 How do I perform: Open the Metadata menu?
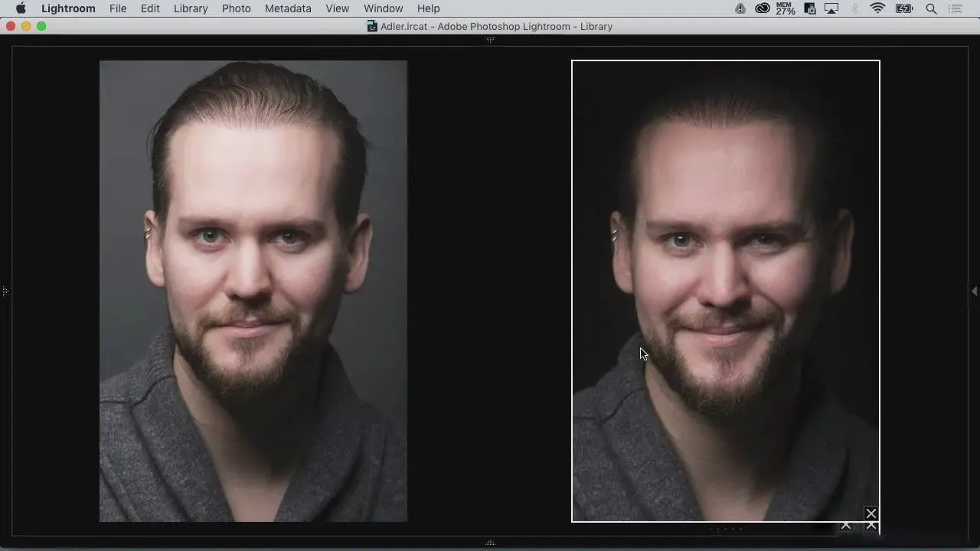[x=288, y=8]
